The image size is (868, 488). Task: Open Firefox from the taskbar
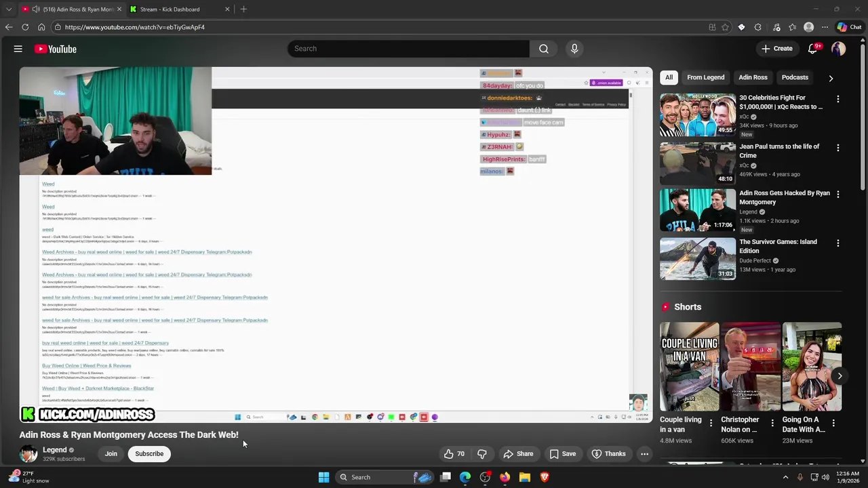[505, 477]
